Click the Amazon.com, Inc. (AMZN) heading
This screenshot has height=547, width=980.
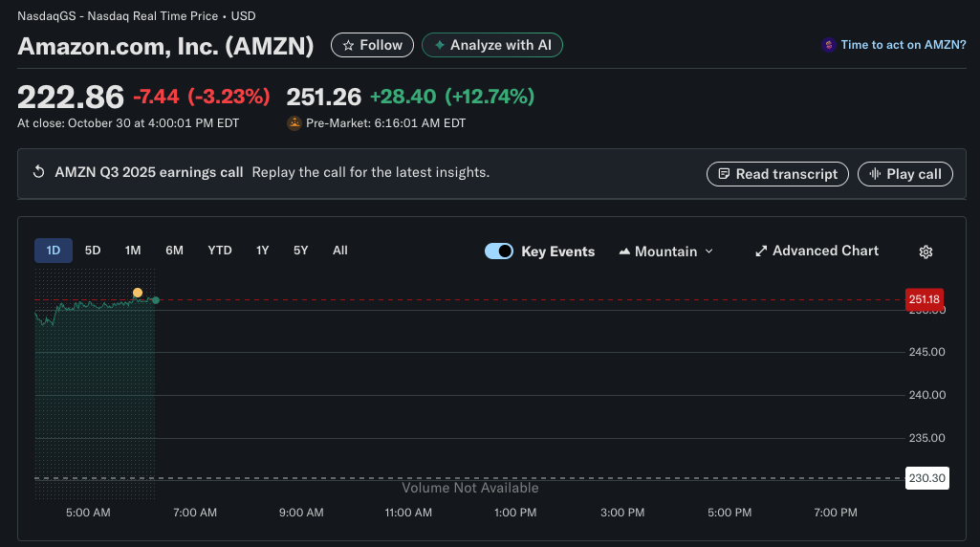pos(165,46)
